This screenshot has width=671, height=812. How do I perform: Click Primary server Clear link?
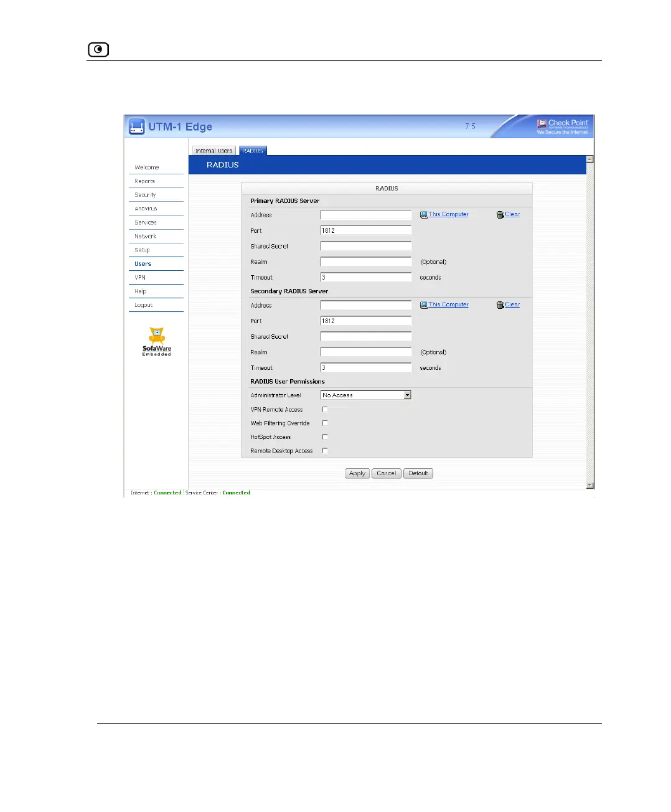[512, 214]
